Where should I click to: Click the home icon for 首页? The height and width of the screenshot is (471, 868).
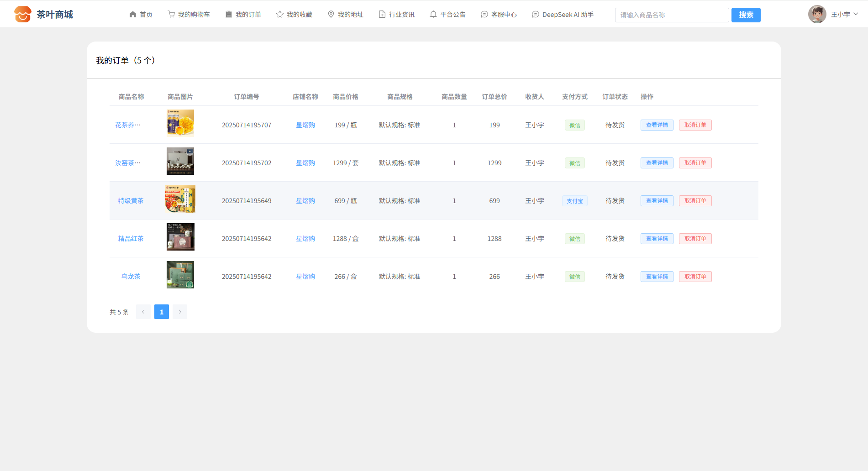[x=133, y=15]
